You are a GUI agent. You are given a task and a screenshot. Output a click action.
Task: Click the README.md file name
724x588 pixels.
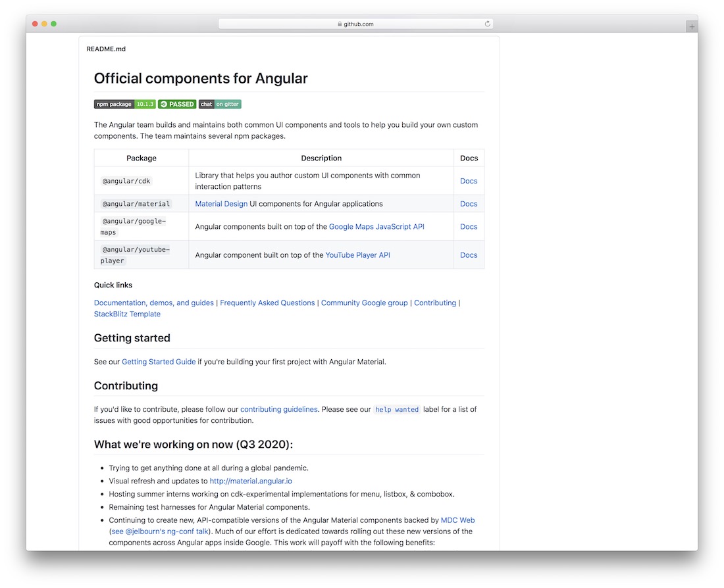tap(106, 49)
